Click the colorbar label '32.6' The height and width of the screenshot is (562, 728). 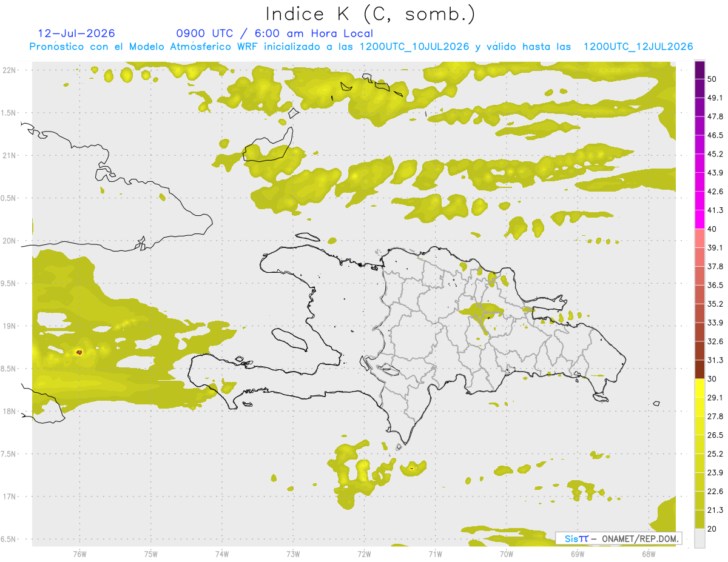tap(715, 341)
